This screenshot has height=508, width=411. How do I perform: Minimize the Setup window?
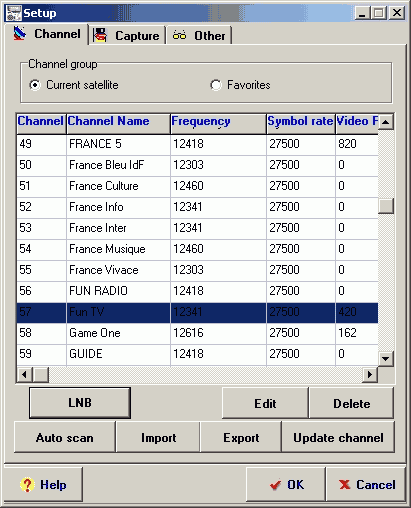point(362,13)
